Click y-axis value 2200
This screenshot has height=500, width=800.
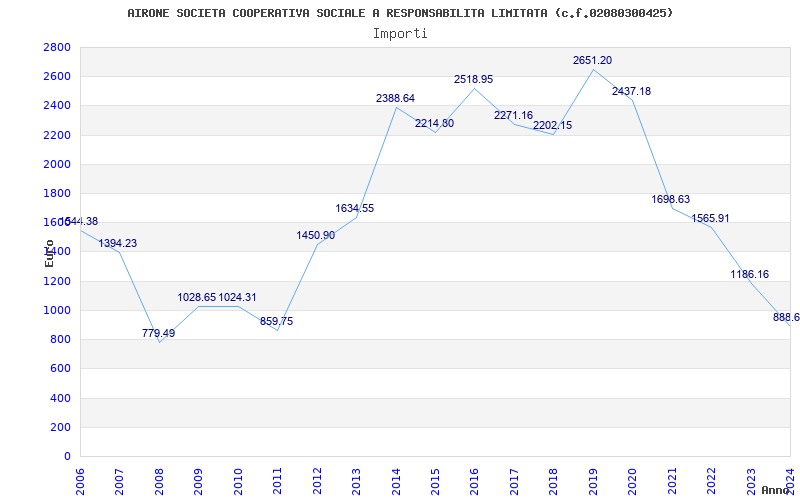click(57, 135)
